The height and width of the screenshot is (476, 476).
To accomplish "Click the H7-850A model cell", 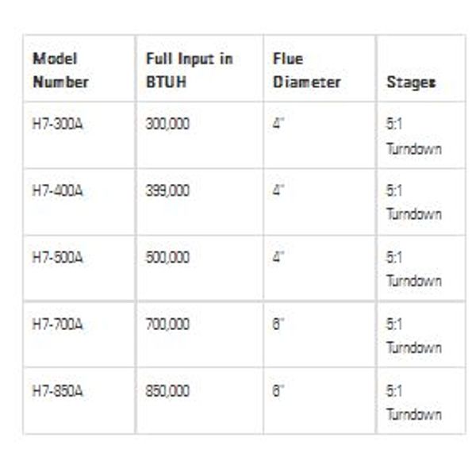I will click(57, 390).
